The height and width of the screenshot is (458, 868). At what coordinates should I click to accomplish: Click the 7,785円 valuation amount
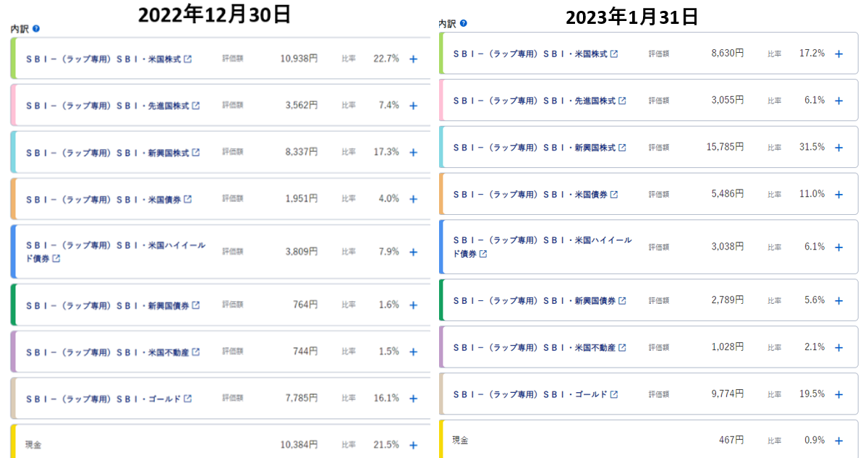302,399
